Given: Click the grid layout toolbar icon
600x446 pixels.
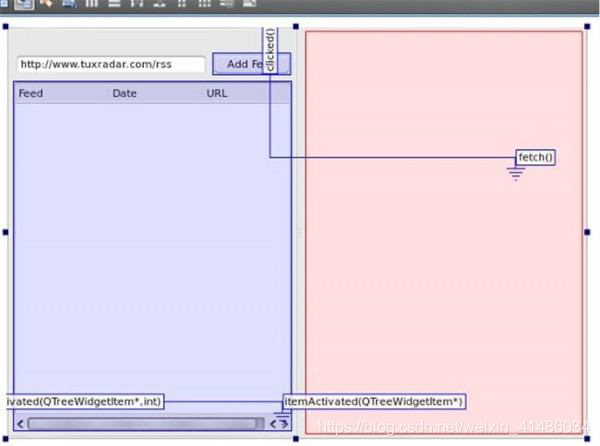Looking at the screenshot, I should coord(204,3).
